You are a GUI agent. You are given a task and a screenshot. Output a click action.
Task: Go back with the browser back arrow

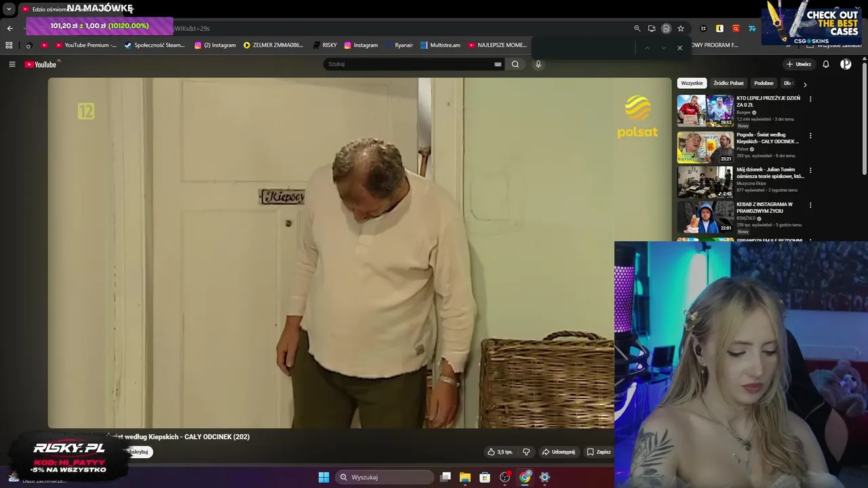pos(9,28)
